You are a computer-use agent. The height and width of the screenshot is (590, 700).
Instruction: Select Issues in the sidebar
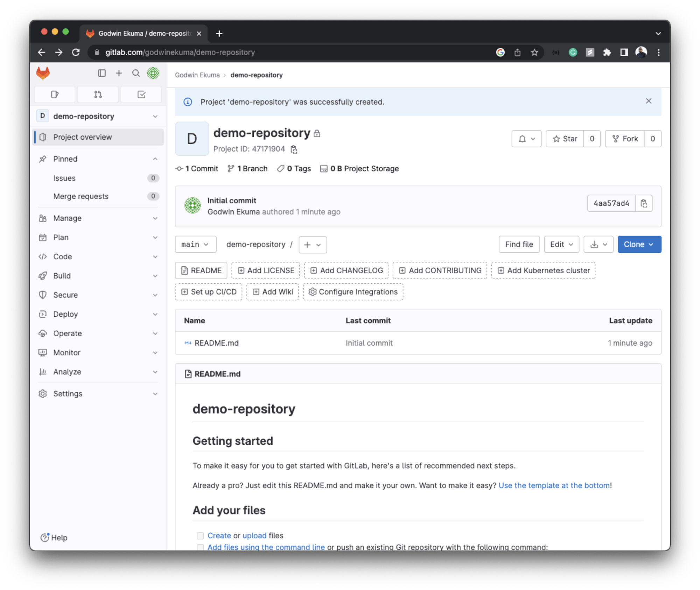pyautogui.click(x=64, y=178)
